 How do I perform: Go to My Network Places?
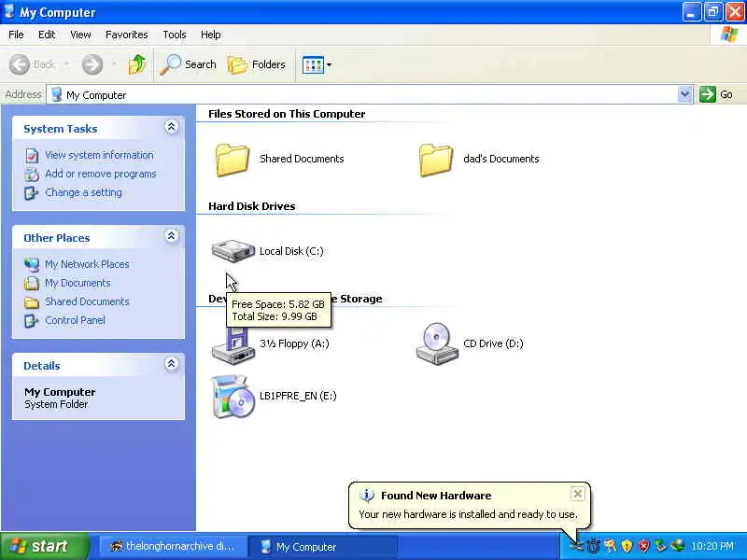87,264
